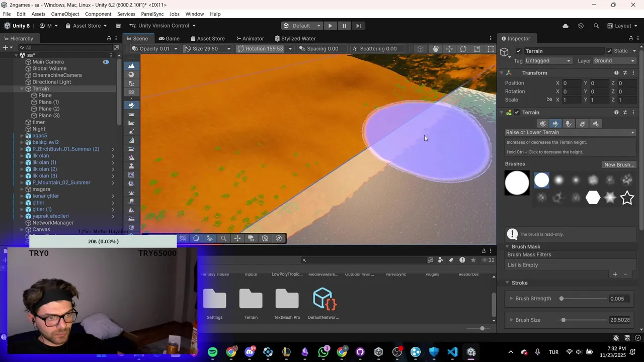Click the Brush Strength slider
Viewport: 644px width, 362px height.
pos(584,299)
